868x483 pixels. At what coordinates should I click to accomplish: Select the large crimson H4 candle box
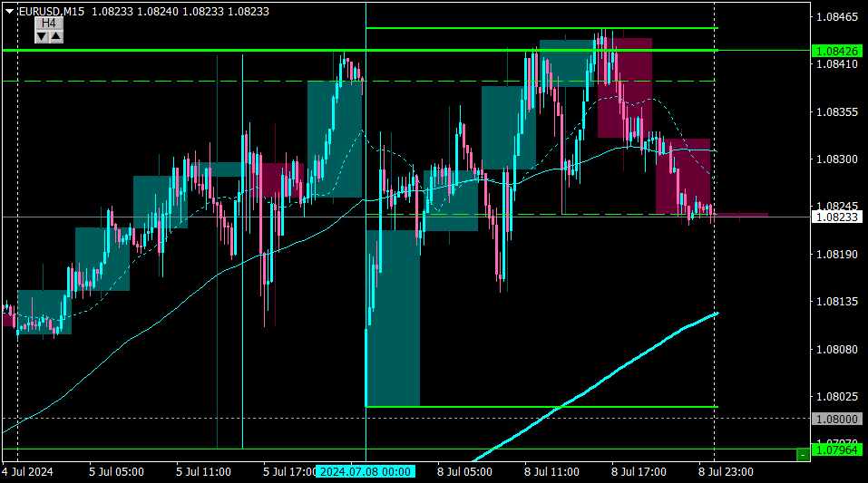624,87
